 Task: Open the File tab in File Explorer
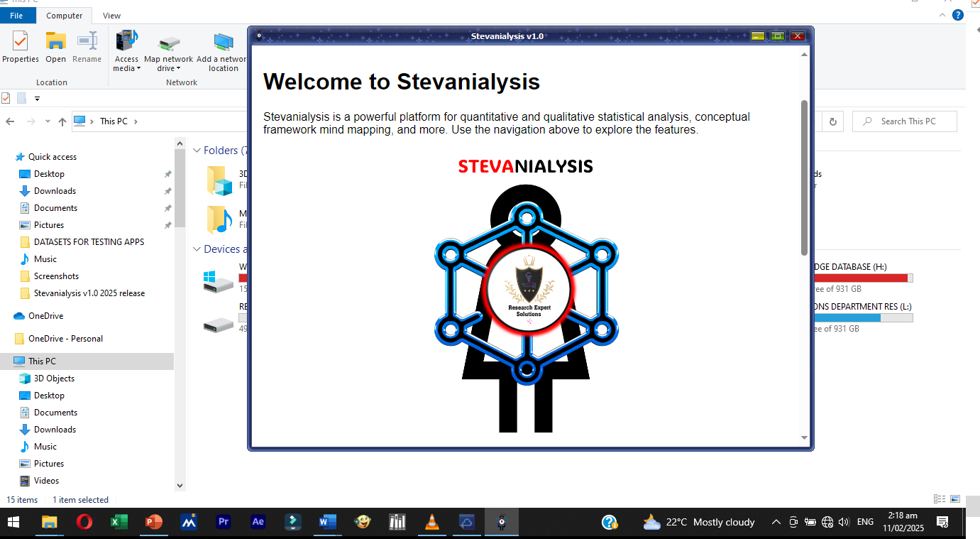16,15
